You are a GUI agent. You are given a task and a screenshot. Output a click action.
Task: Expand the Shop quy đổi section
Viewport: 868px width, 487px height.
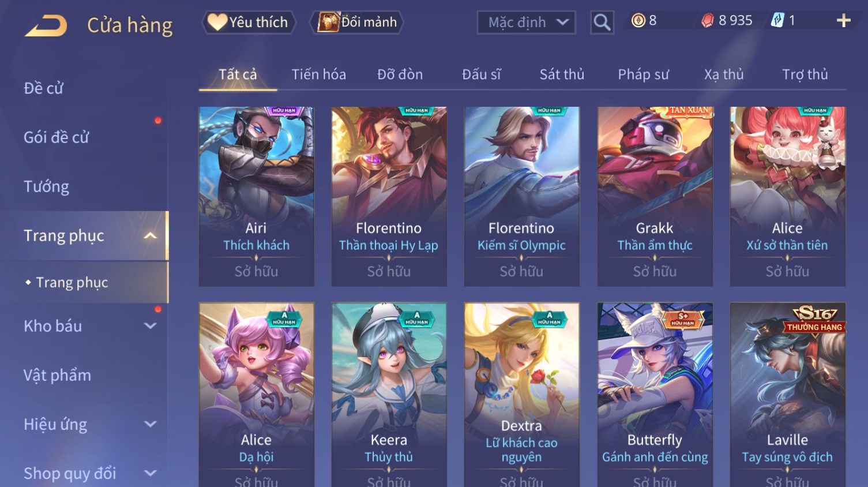point(150,473)
